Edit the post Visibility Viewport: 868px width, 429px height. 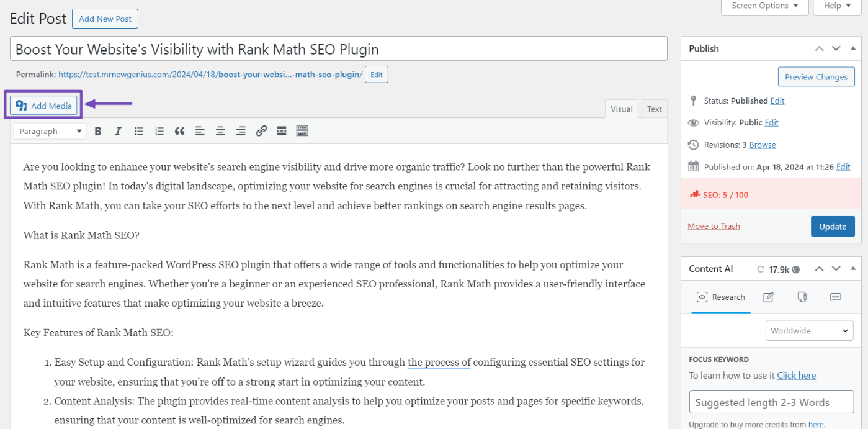[x=772, y=122]
